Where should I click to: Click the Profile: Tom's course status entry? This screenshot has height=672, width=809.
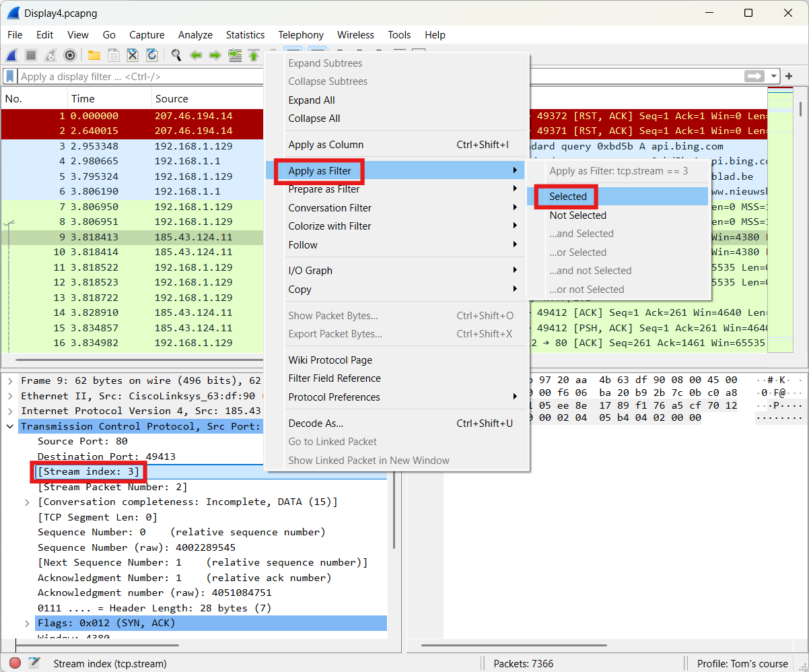742,663
